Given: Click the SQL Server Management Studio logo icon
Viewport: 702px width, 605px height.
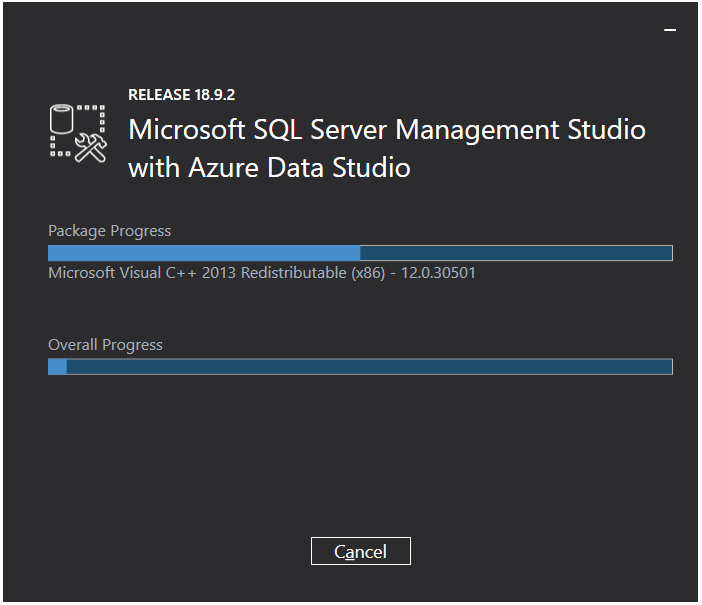Looking at the screenshot, I should click(78, 133).
